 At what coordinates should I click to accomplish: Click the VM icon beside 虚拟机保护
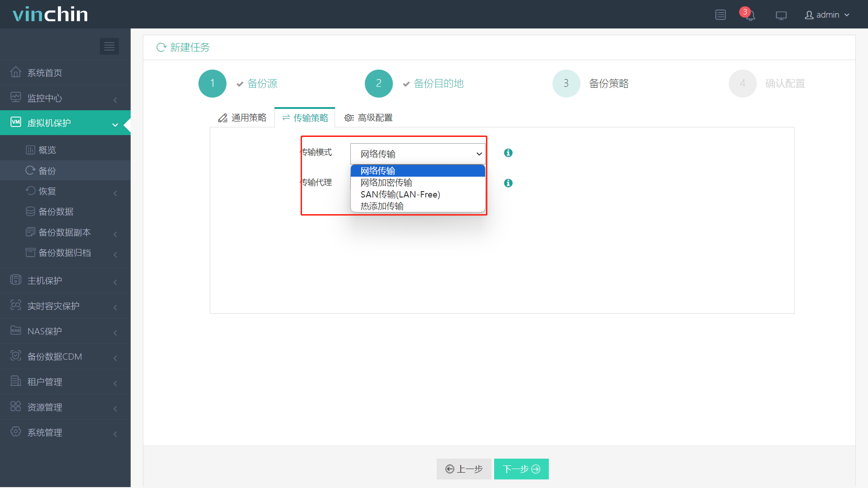pos(16,122)
